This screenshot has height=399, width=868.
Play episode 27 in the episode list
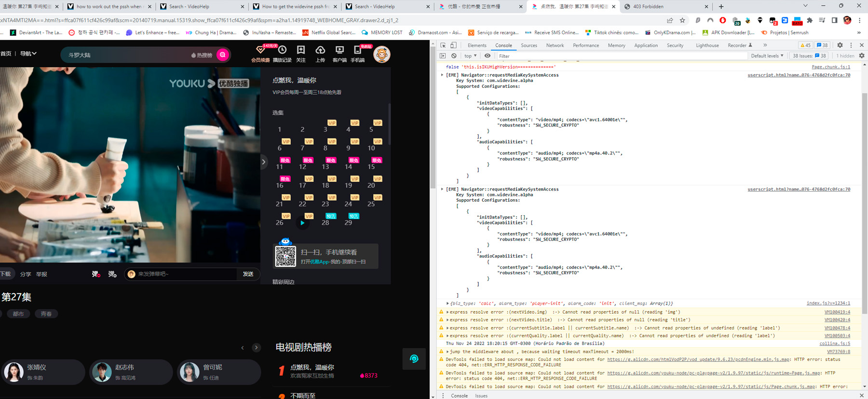click(x=302, y=223)
